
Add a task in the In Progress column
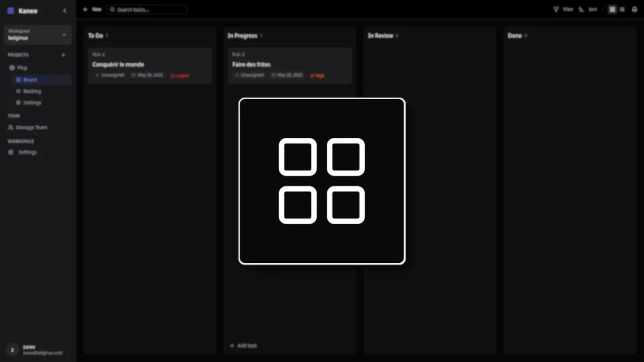[243, 346]
